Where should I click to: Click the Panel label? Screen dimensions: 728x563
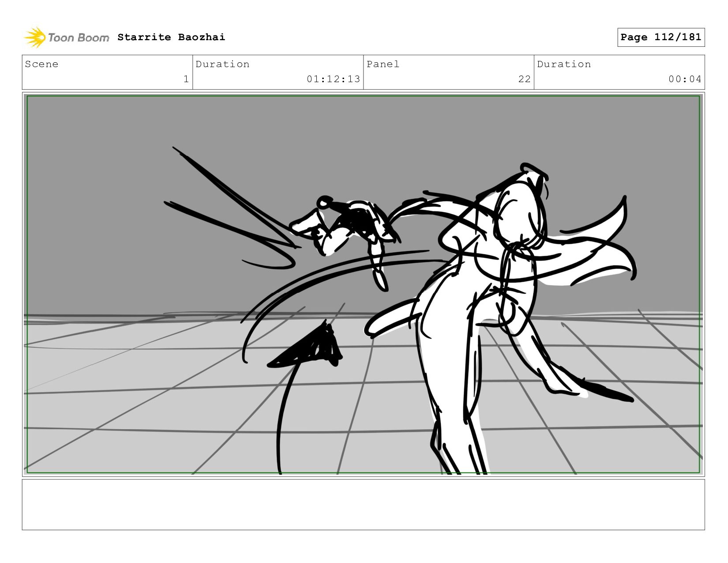click(383, 64)
